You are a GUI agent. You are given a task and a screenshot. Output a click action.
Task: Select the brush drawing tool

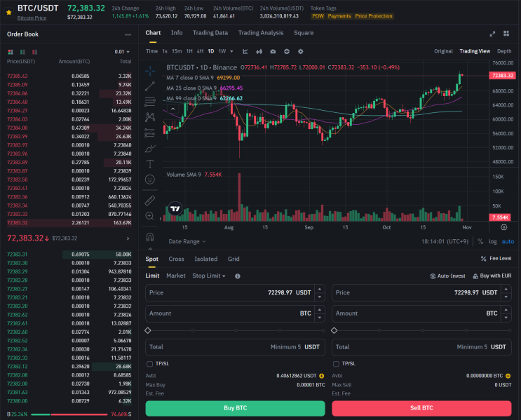150,149
